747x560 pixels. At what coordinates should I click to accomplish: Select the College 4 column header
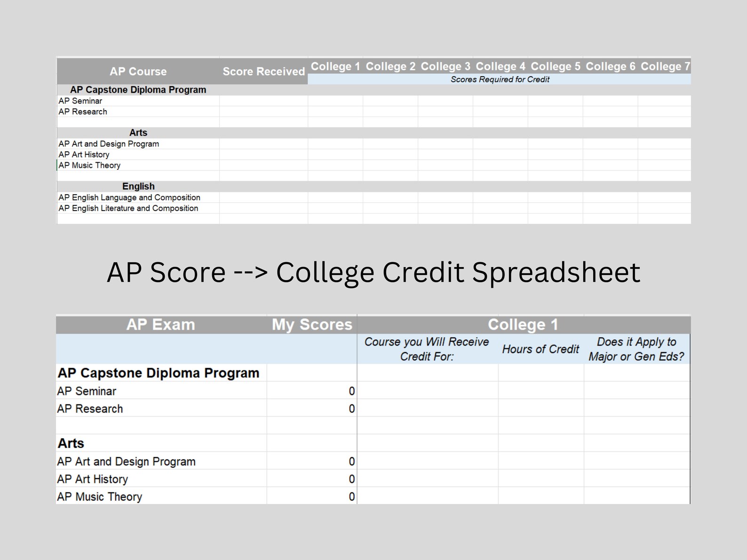[x=501, y=66]
